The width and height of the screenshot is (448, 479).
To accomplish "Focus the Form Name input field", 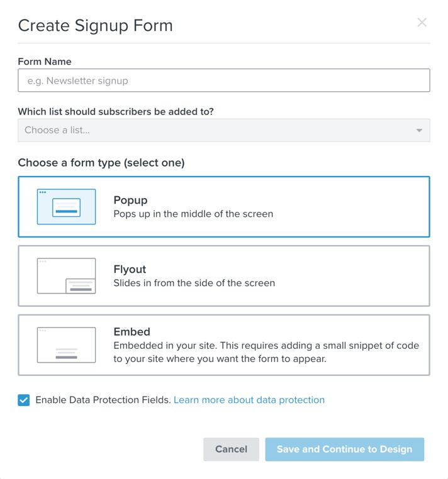I will [224, 80].
